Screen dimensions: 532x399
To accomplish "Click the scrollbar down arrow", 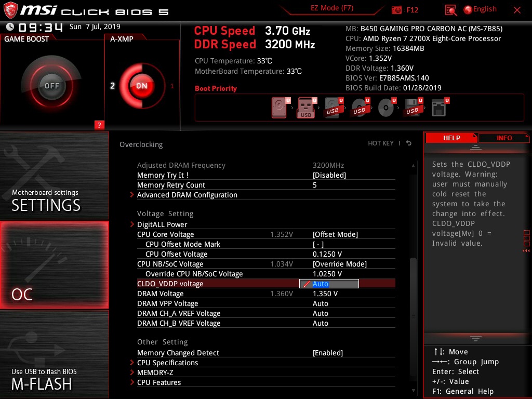I will point(413,391).
